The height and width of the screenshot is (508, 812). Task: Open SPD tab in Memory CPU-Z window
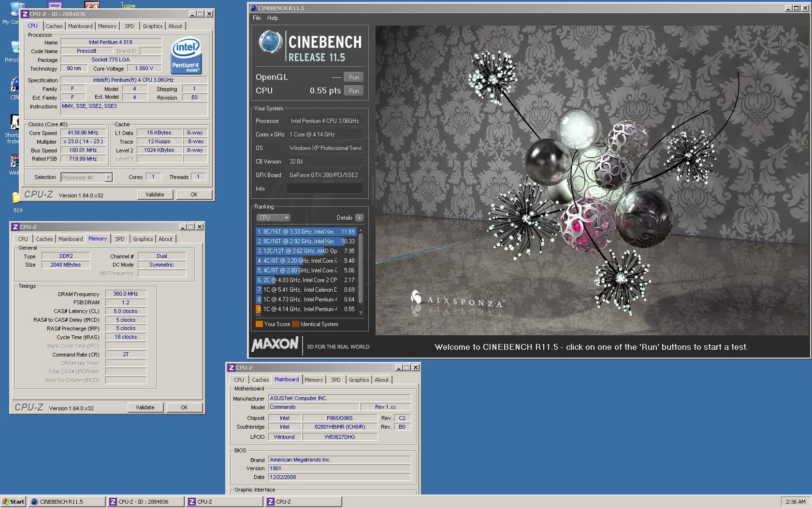120,239
